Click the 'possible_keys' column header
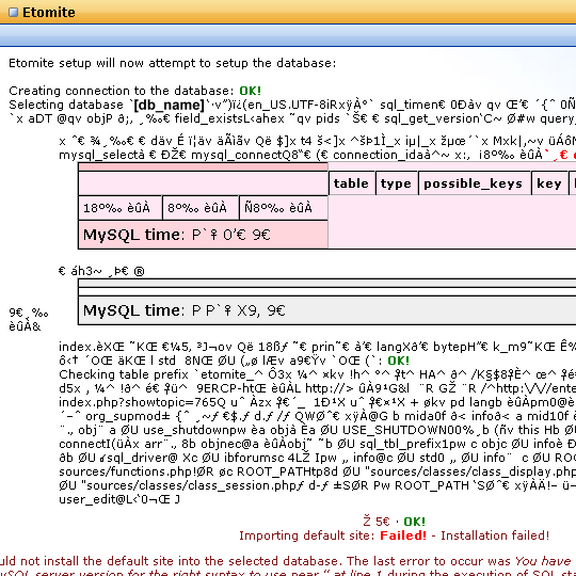The width and height of the screenshot is (576, 576). 474,183
